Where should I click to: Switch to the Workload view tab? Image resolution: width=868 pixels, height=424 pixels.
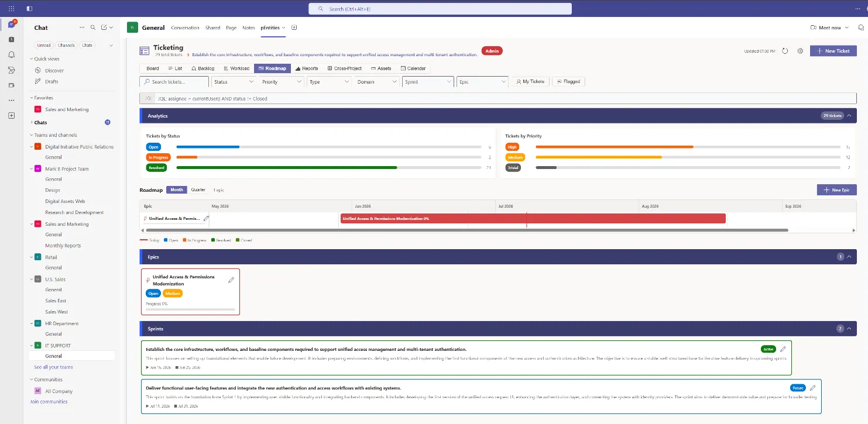(236, 68)
